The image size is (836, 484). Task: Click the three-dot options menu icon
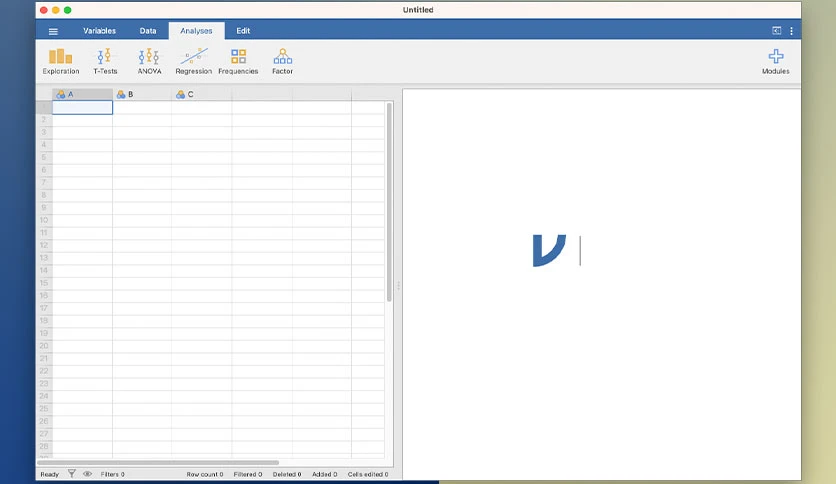(x=791, y=31)
